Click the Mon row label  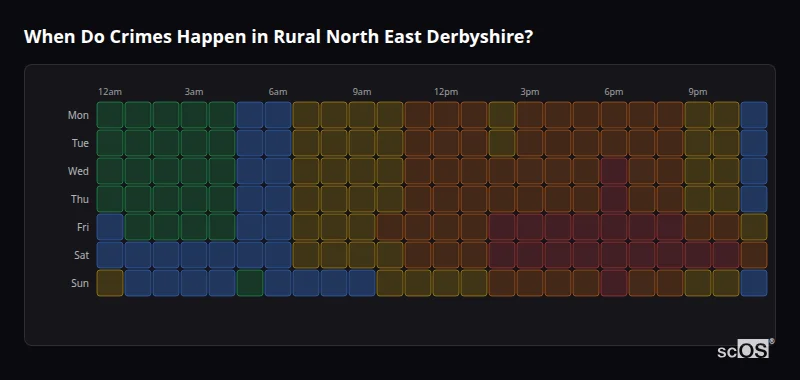click(x=78, y=115)
